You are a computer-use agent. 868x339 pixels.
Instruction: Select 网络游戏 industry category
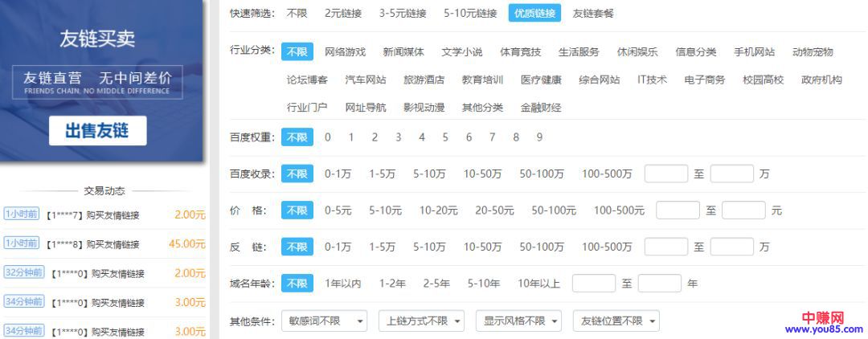pos(345,52)
